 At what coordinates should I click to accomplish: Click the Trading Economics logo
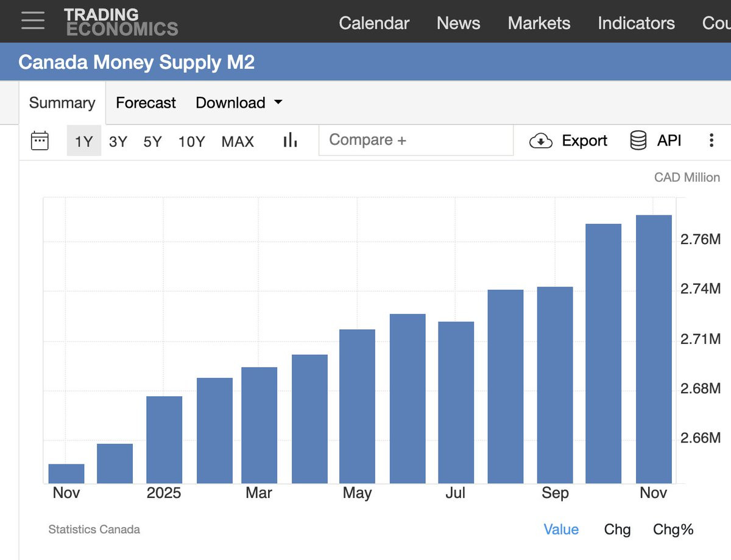click(121, 22)
